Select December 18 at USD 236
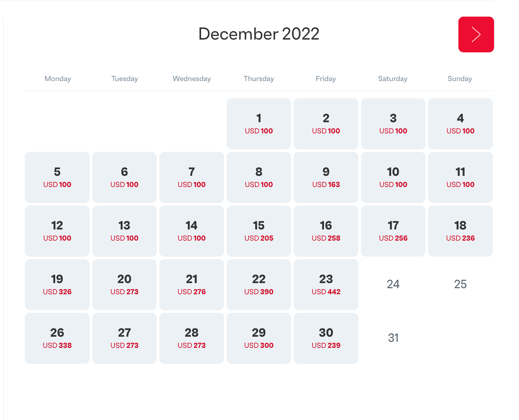The width and height of the screenshot is (519, 420). click(460, 231)
